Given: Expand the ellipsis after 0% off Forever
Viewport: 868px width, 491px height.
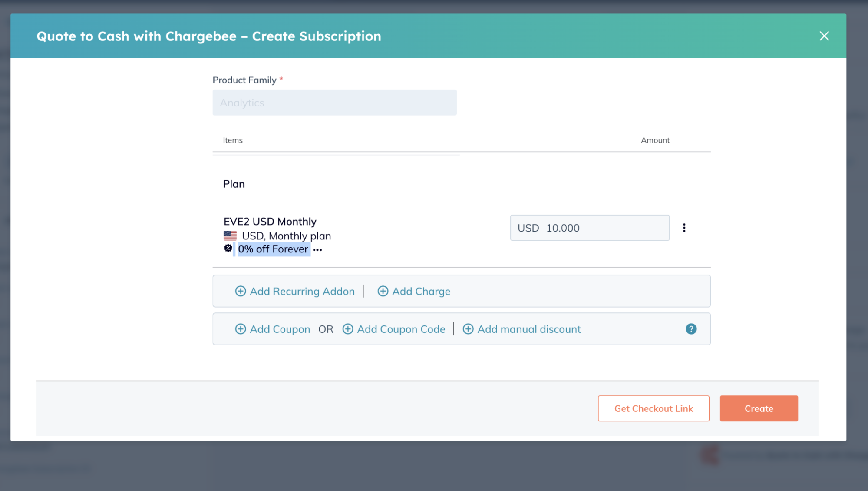Looking at the screenshot, I should pos(318,249).
